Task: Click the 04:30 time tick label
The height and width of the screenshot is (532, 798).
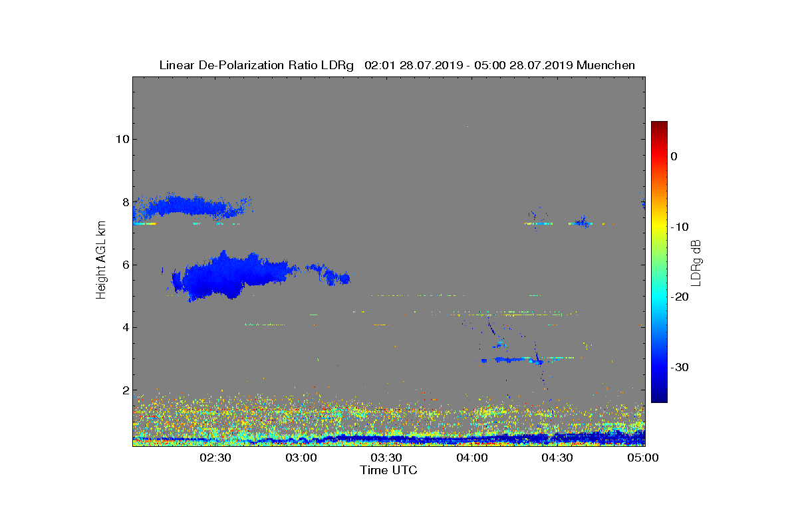Action: [x=557, y=458]
